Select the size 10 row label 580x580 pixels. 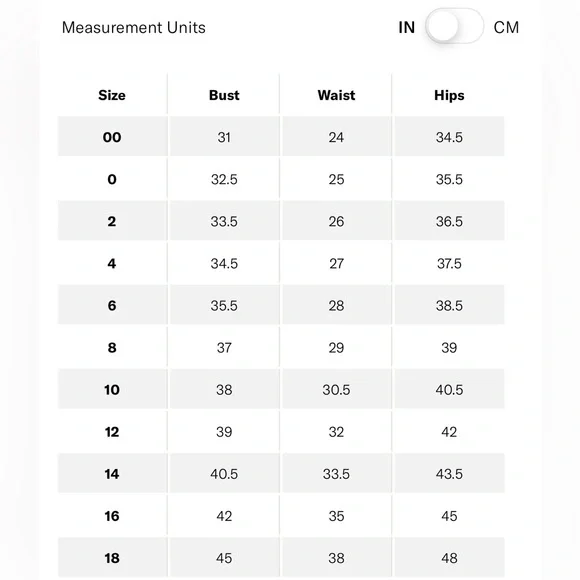(112, 390)
